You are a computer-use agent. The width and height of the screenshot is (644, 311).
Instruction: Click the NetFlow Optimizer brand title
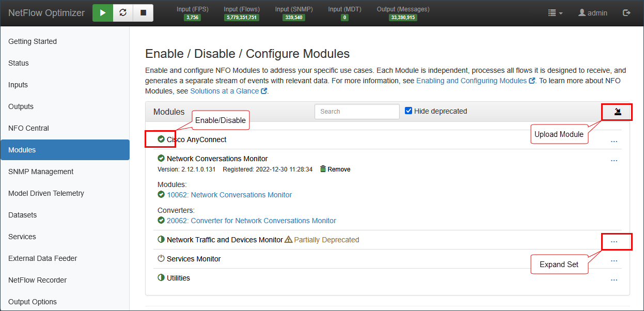(x=46, y=13)
